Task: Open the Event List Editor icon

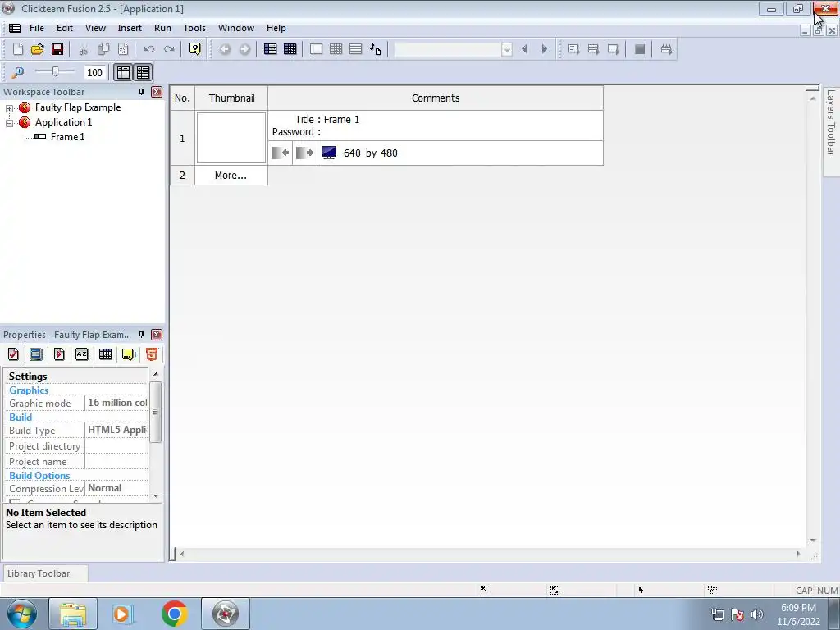Action: point(356,49)
